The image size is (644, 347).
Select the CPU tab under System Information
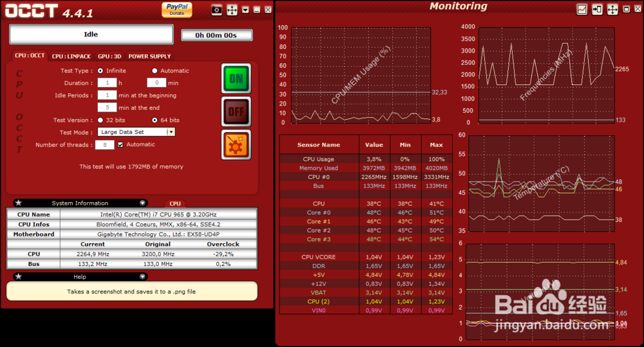[x=175, y=203]
